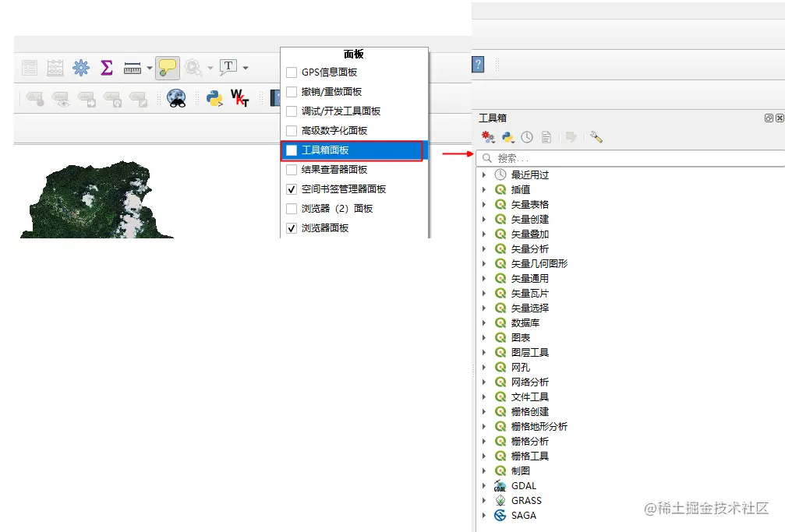Check the 浏览器 (2) 面板 checkbox
This screenshot has height=532, width=785.
[x=292, y=209]
